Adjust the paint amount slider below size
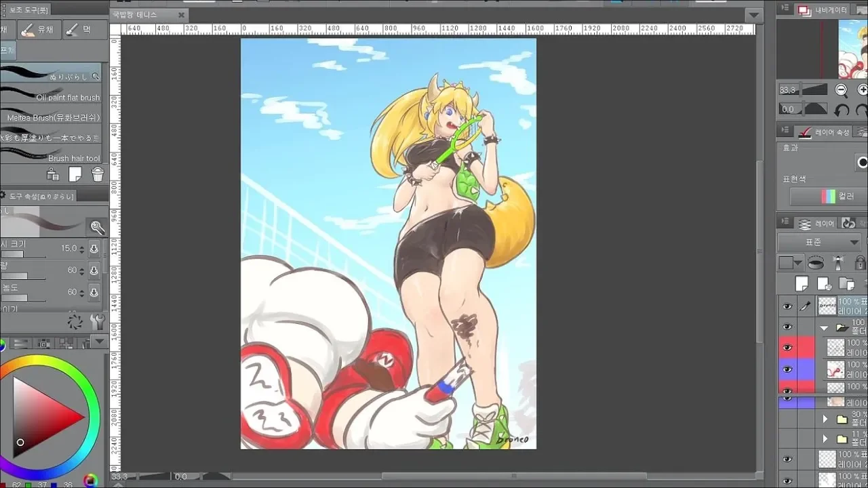Screen dimensions: 868x488 click(22, 277)
